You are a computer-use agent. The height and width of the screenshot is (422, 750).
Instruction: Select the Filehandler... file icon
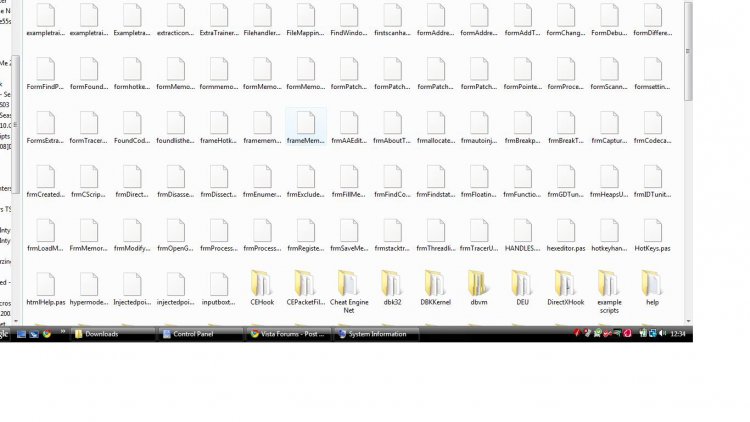(x=262, y=15)
